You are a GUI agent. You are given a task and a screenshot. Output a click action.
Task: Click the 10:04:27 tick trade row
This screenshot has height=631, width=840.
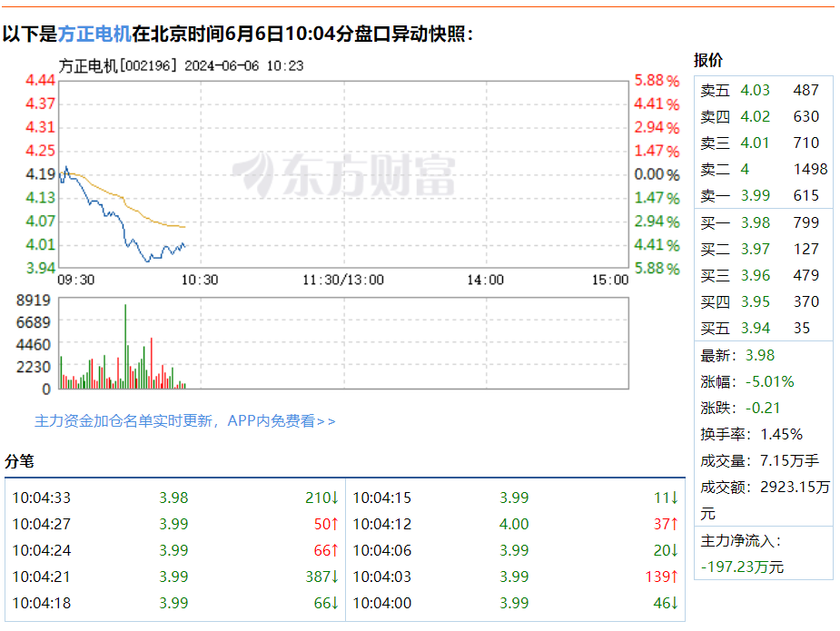click(x=175, y=524)
